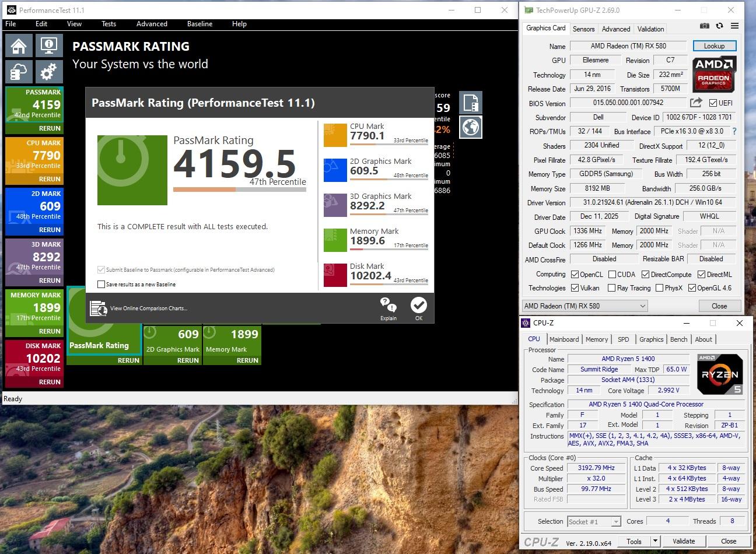Viewport: 756px width, 554px height.
Task: Open GPU-Z hamburger menu icon
Action: tap(734, 26)
